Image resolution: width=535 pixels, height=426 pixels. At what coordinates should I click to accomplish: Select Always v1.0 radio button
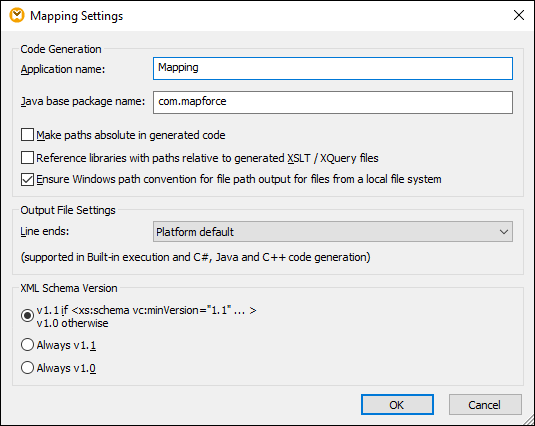tap(27, 368)
